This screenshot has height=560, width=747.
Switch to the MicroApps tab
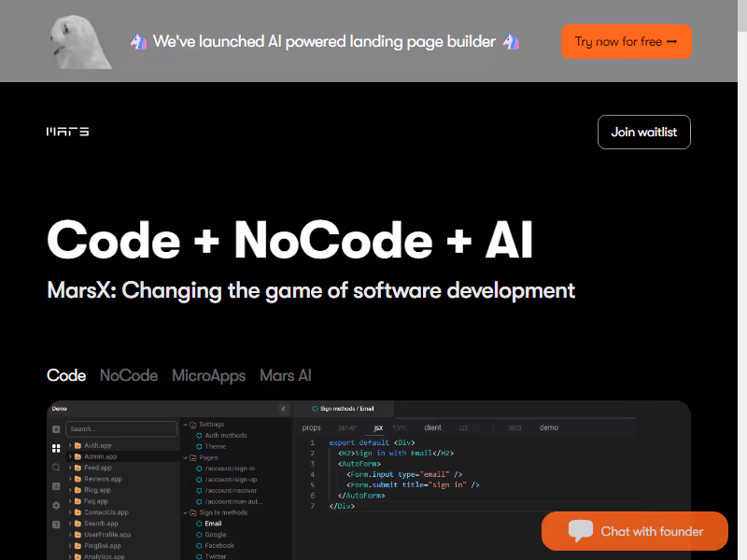tap(208, 376)
